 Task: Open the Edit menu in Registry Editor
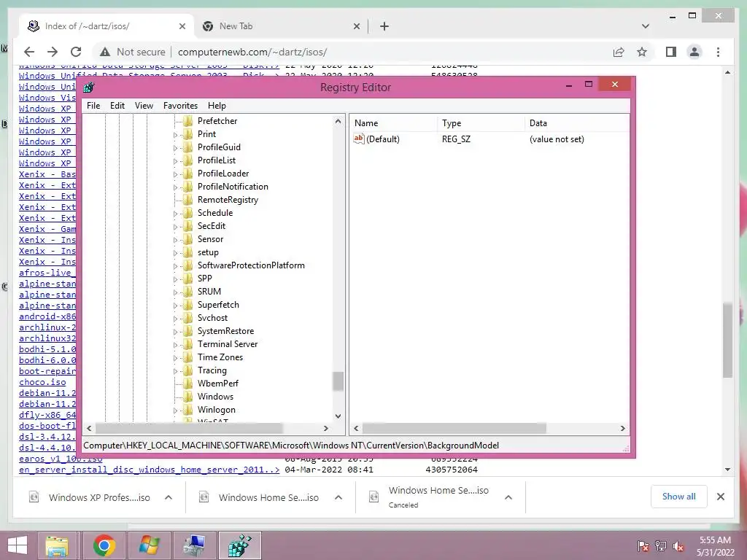pos(117,106)
